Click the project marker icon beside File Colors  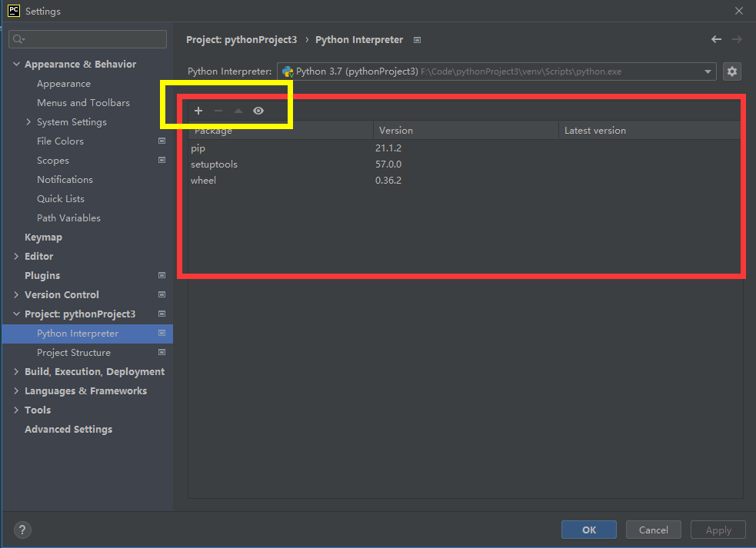(162, 141)
